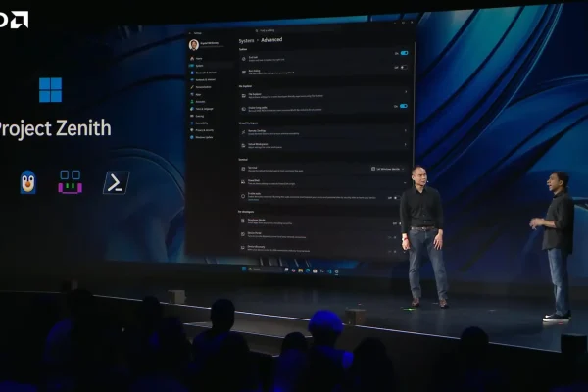Go to Personalization in the sidebar

201,87
